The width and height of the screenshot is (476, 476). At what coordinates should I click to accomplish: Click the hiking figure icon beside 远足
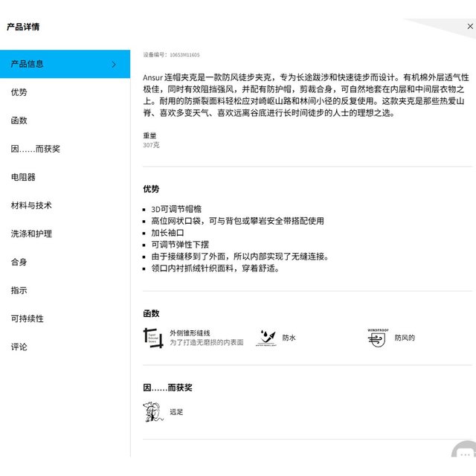[153, 412]
